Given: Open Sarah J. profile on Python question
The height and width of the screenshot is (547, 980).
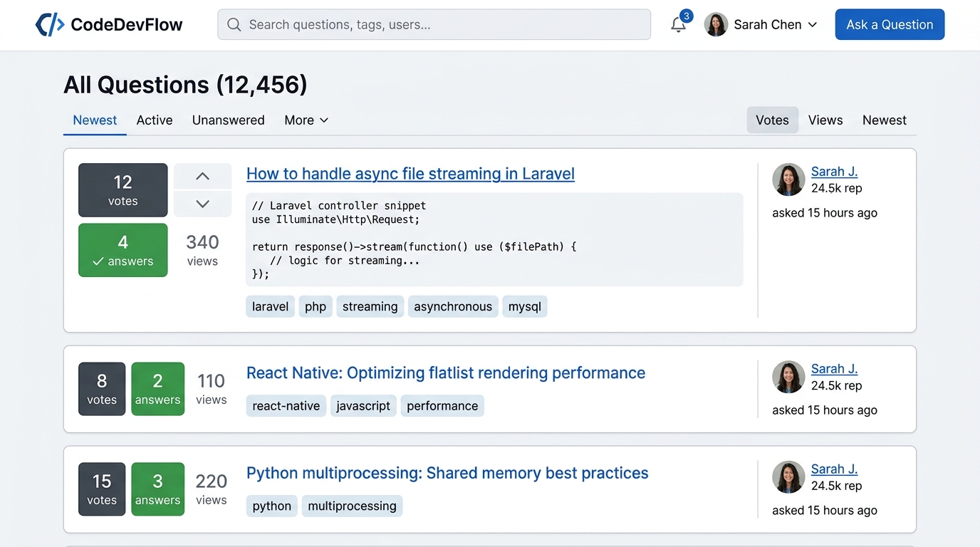Looking at the screenshot, I should click(834, 469).
